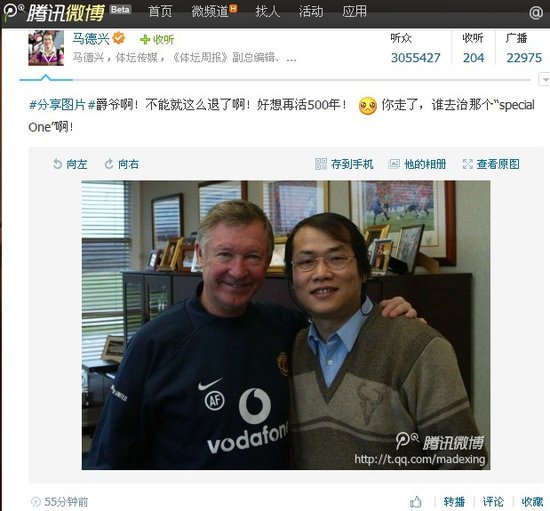Open the 首页 home tab

point(160,12)
